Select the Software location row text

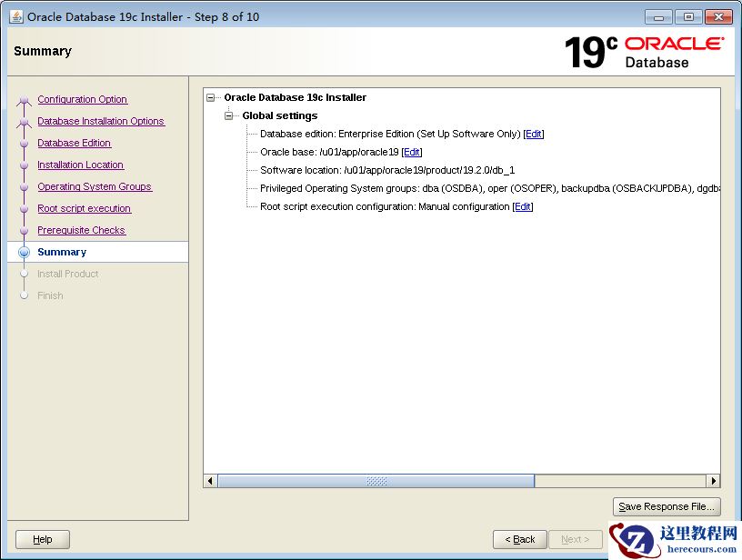(387, 170)
